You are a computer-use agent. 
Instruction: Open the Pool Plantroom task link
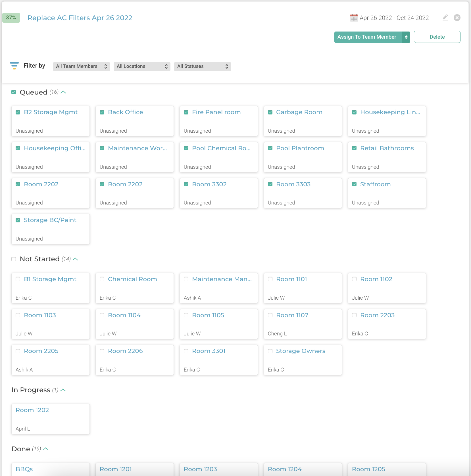(300, 148)
